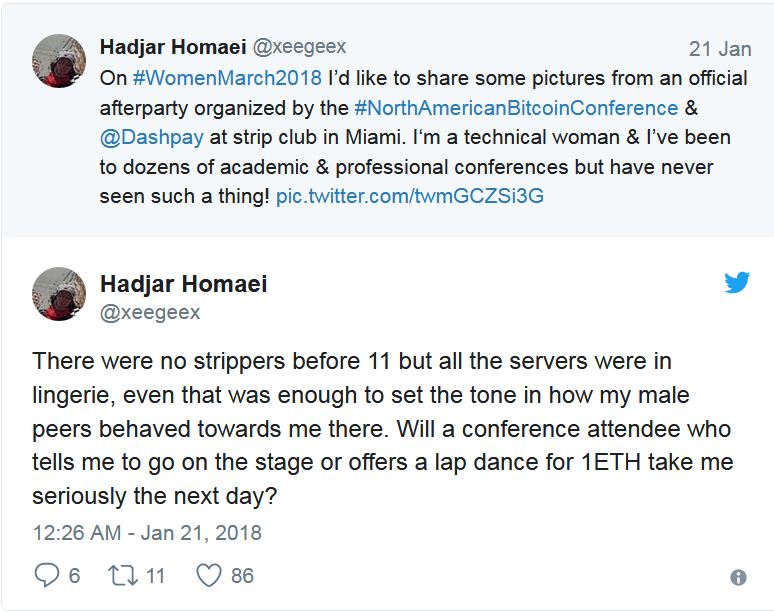Open @xeegeex handle under the main tweet name
Screen dimensions: 774x612
tap(150, 312)
